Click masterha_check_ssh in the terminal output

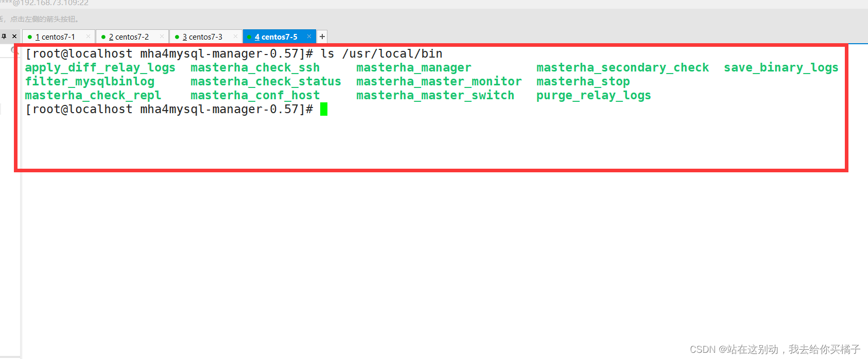click(x=255, y=68)
